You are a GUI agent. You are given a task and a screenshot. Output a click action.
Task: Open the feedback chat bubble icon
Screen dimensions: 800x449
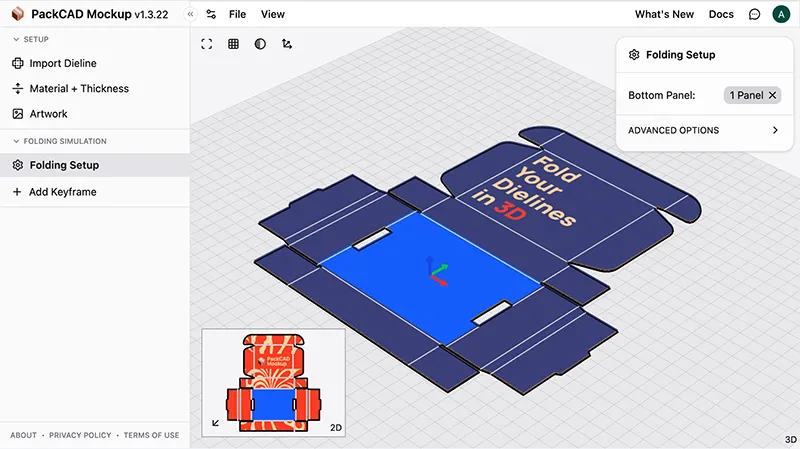[x=754, y=14]
